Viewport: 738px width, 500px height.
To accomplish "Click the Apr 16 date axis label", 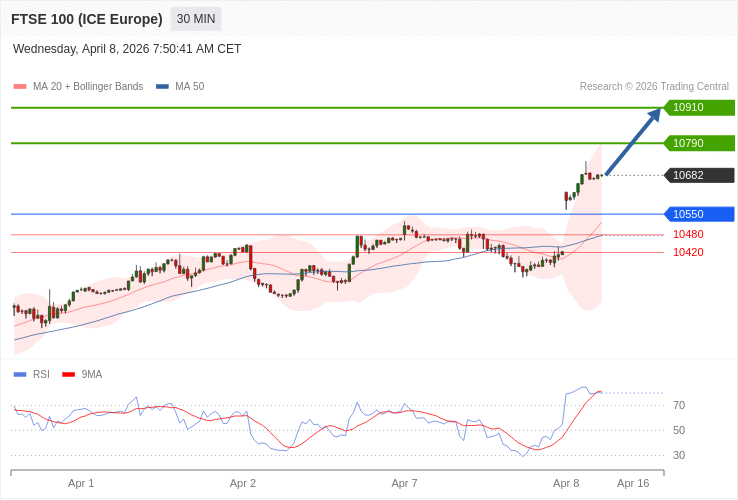I will [x=633, y=483].
